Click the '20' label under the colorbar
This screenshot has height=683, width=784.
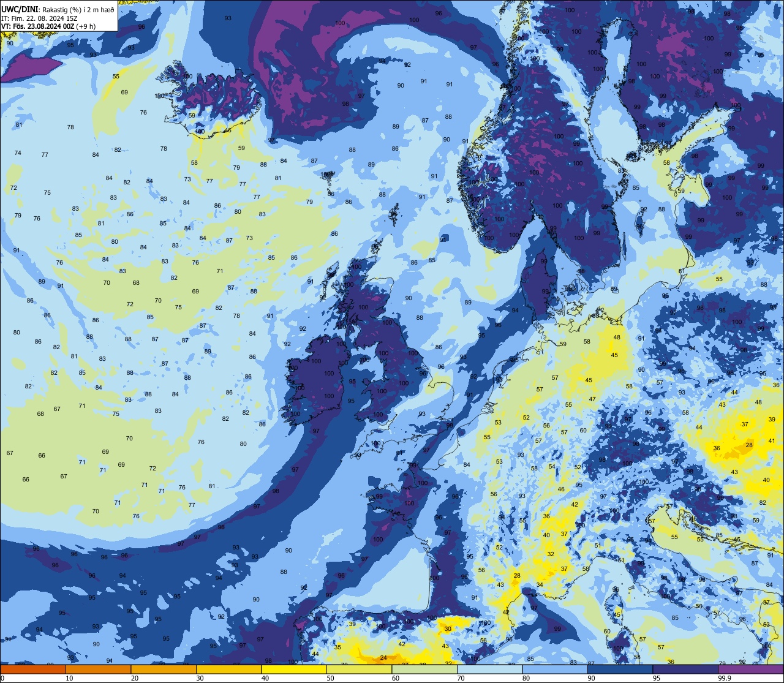[135, 678]
